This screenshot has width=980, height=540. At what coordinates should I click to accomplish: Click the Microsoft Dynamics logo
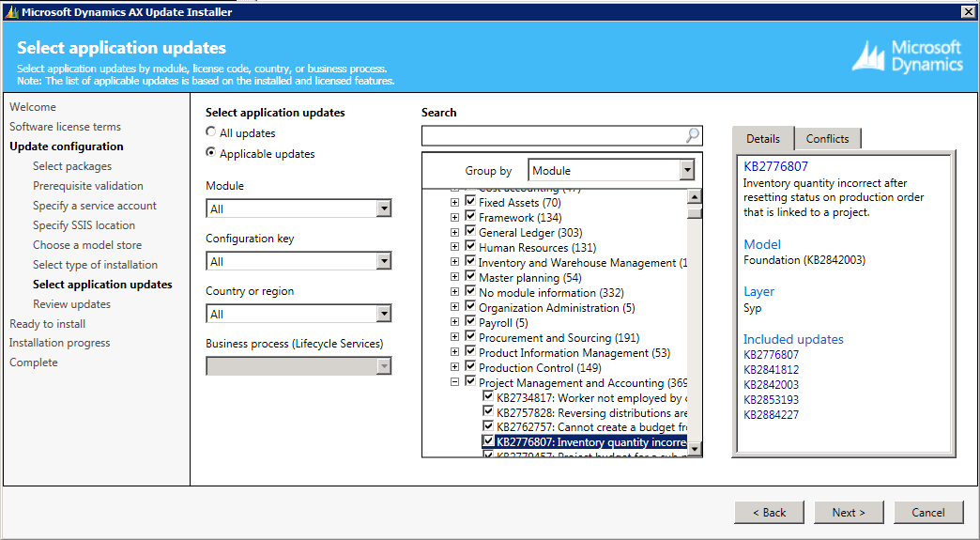[x=907, y=56]
